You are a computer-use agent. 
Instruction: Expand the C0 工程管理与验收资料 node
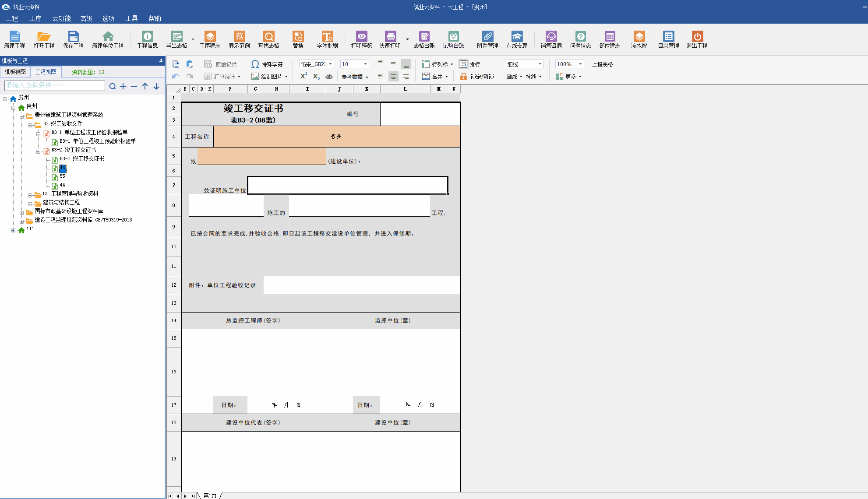(30, 195)
